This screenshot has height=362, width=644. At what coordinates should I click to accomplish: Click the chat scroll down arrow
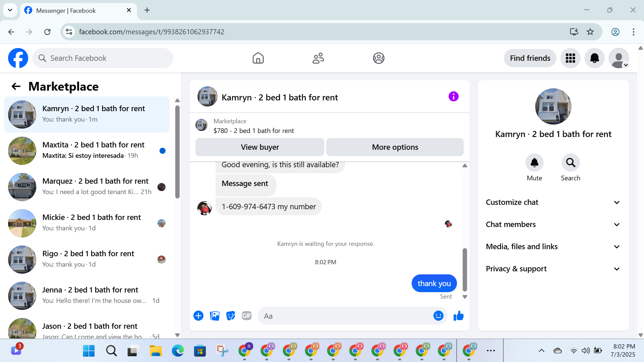pyautogui.click(x=465, y=297)
